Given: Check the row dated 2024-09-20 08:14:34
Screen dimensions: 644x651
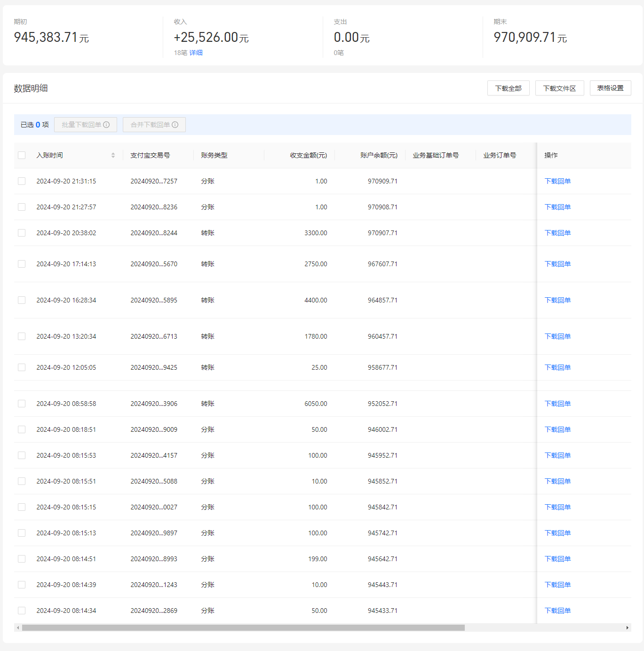Looking at the screenshot, I should [22, 611].
